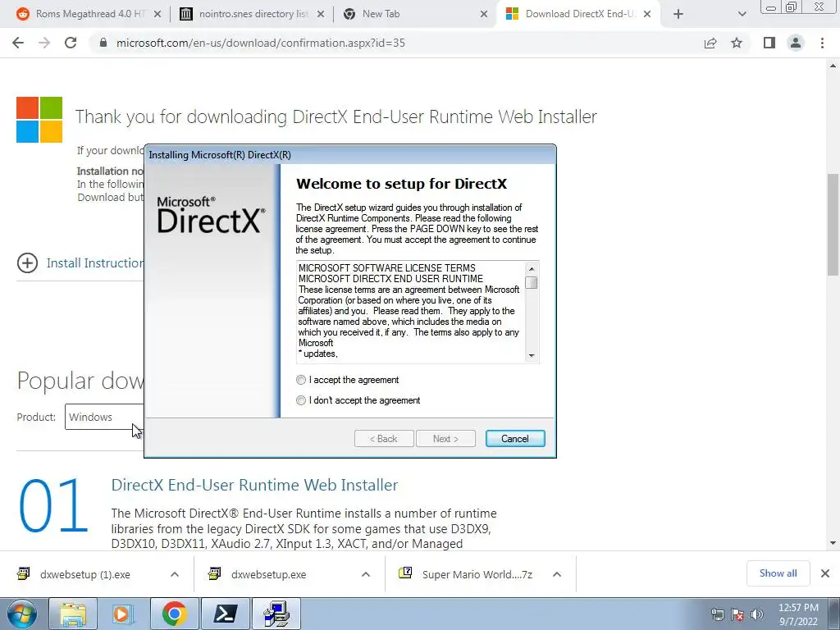Viewport: 840px width, 630px height.
Task: Click the share page icon in address bar
Action: [710, 43]
